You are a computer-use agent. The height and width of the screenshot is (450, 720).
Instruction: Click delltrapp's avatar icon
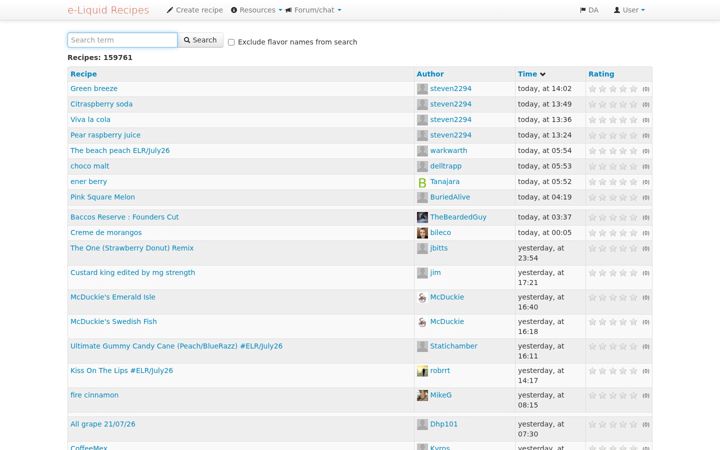422,167
